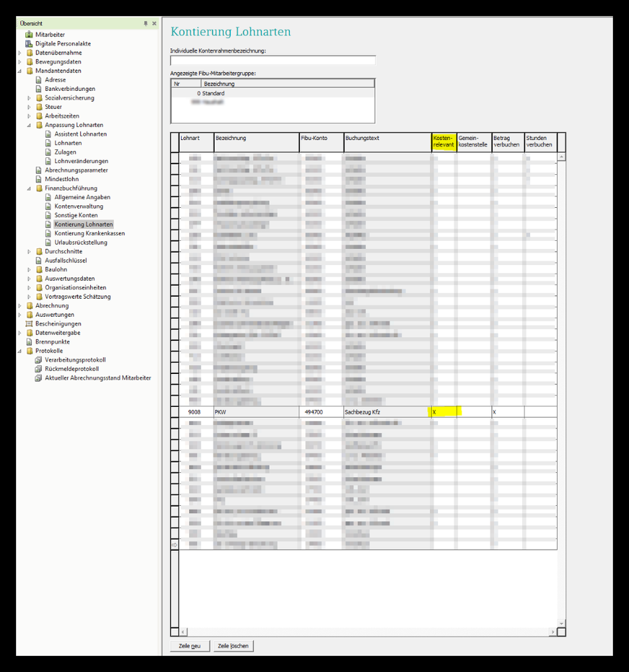Open Sonstige Konten tree entry
Viewport: 629px width, 672px height.
tap(76, 215)
